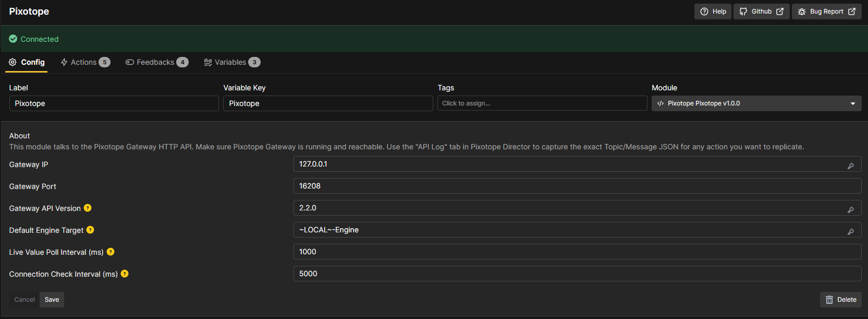Click the Connected status check icon
The image size is (868, 319).
pyautogui.click(x=13, y=39)
